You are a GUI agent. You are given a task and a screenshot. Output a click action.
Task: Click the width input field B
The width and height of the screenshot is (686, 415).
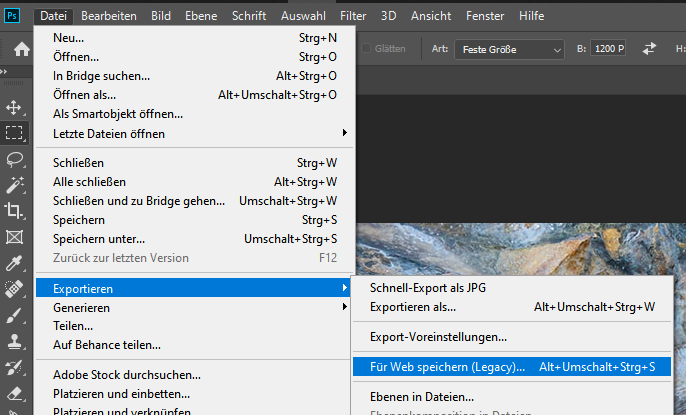tap(607, 49)
